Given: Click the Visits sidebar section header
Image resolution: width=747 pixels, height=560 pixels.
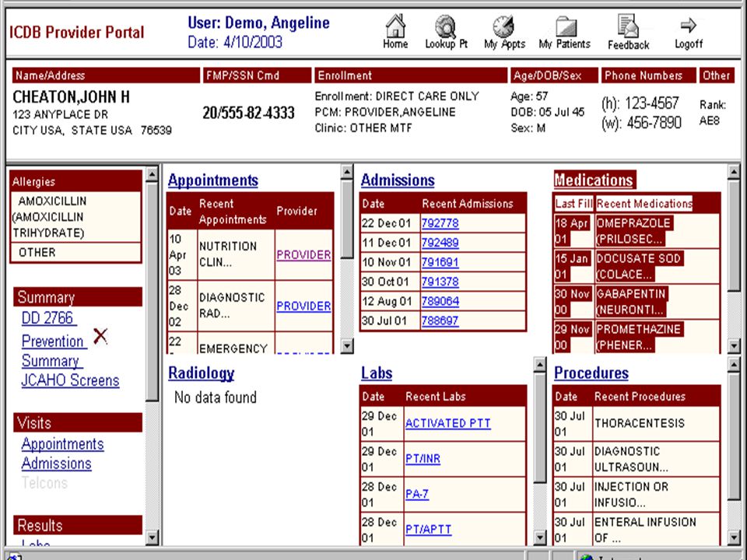Looking at the screenshot, I should [78, 423].
